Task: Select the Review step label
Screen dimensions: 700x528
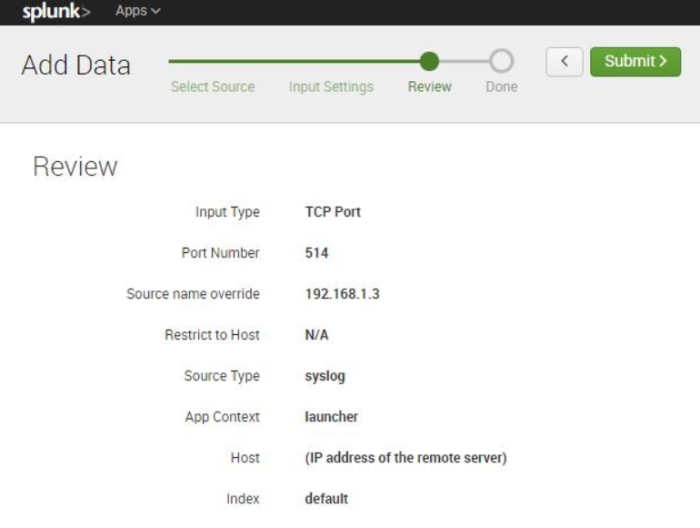Action: click(x=429, y=87)
